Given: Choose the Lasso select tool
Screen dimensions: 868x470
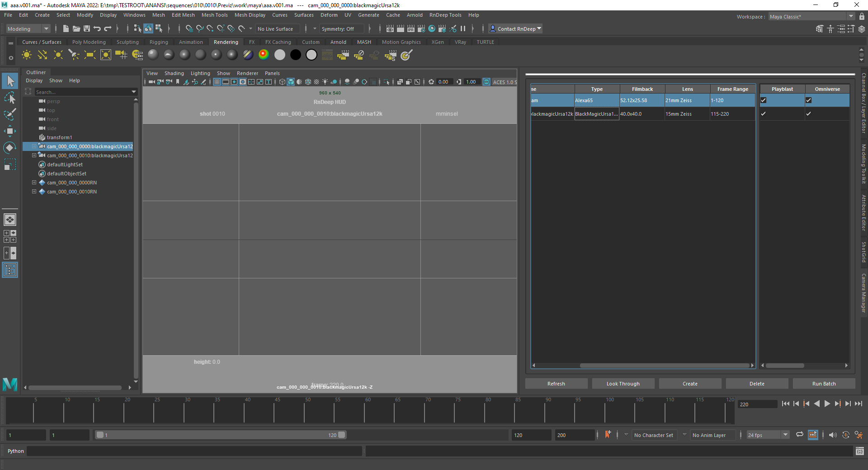Looking at the screenshot, I should (x=10, y=98).
